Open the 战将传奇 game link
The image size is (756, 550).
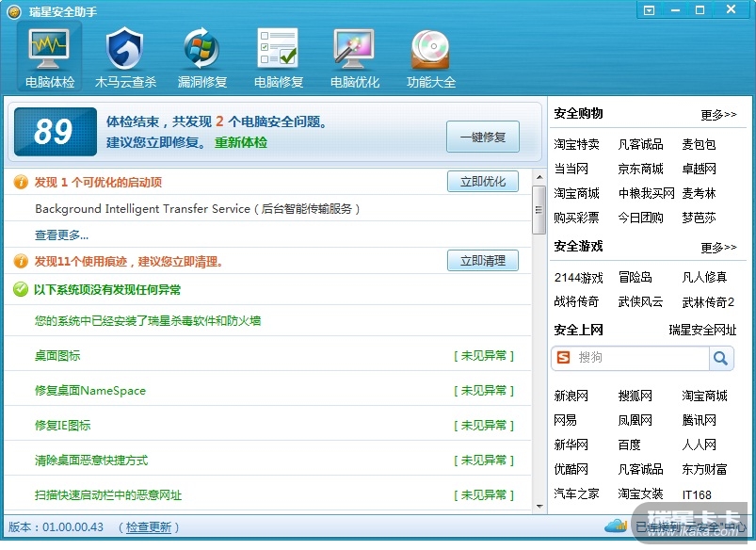coord(576,302)
